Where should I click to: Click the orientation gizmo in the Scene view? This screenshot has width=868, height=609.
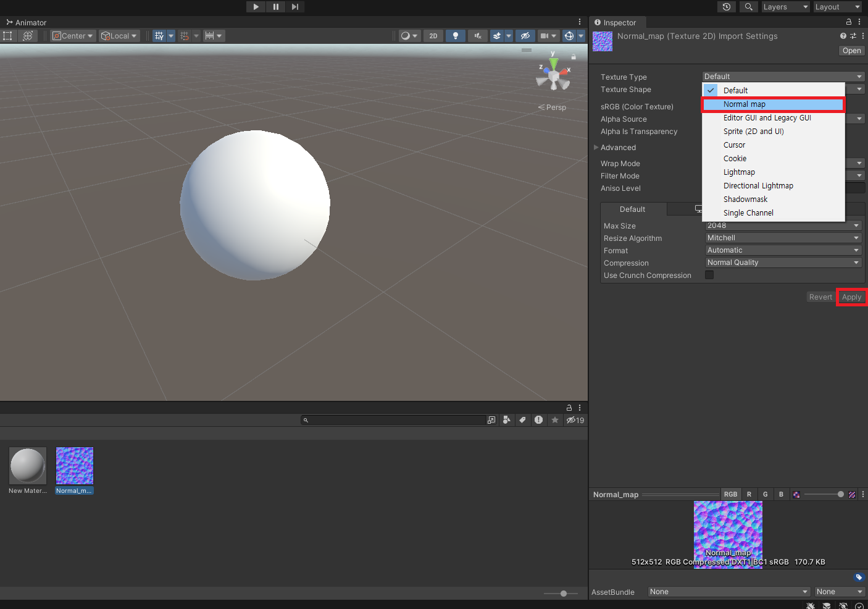553,75
